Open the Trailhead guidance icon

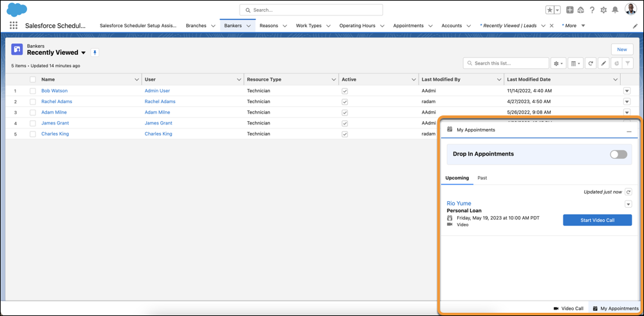pos(580,10)
